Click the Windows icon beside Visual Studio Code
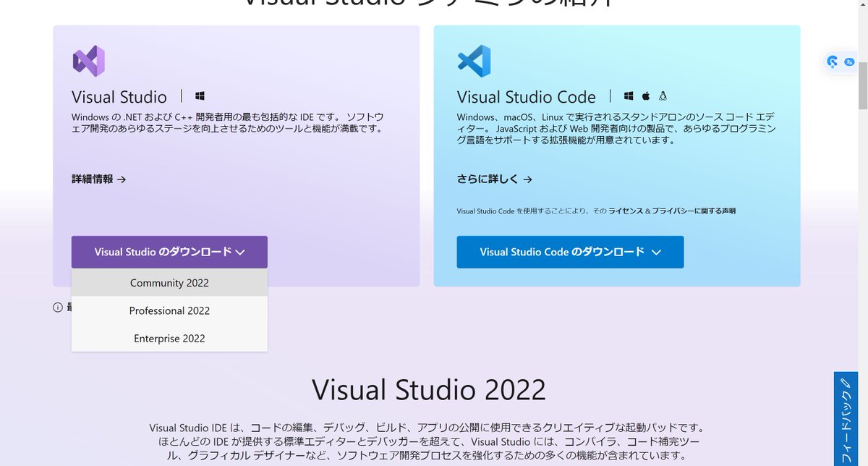The image size is (868, 466). coord(629,96)
